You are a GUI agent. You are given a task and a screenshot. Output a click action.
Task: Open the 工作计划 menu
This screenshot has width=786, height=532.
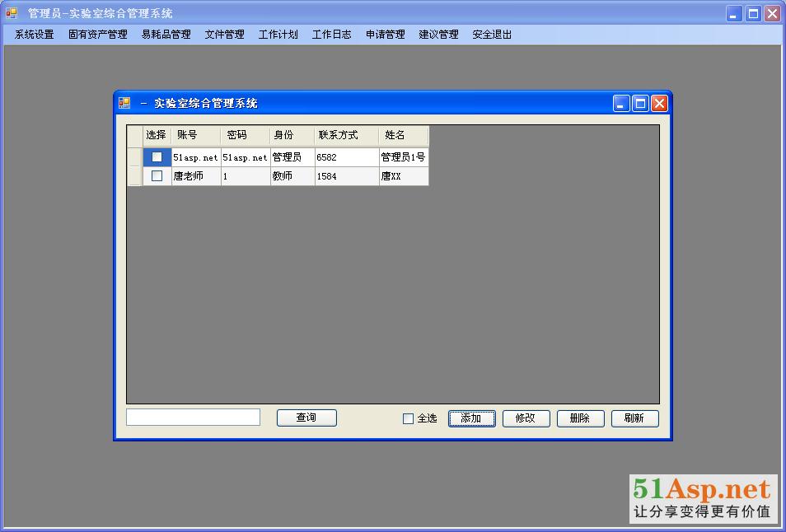(x=278, y=35)
